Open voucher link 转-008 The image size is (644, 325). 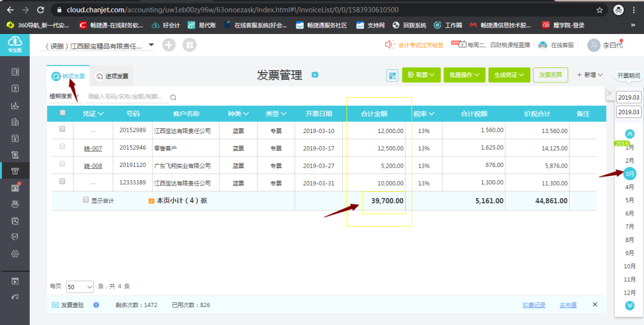coord(93,166)
